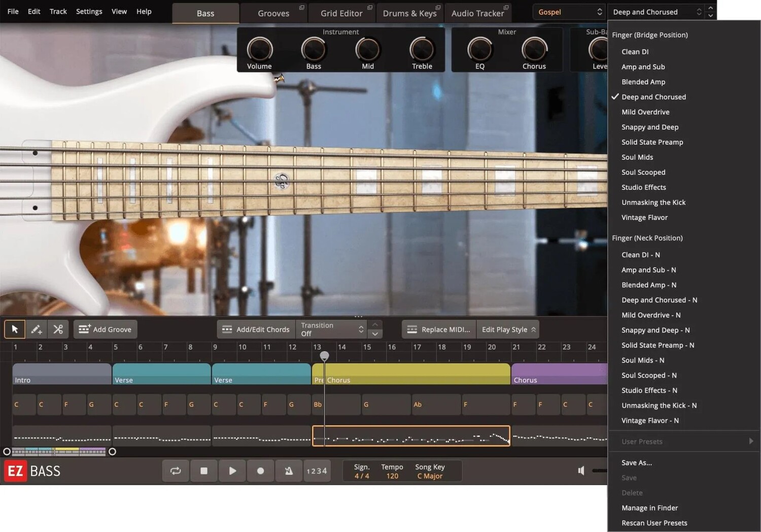Open the Gospel library dropdown

569,12
